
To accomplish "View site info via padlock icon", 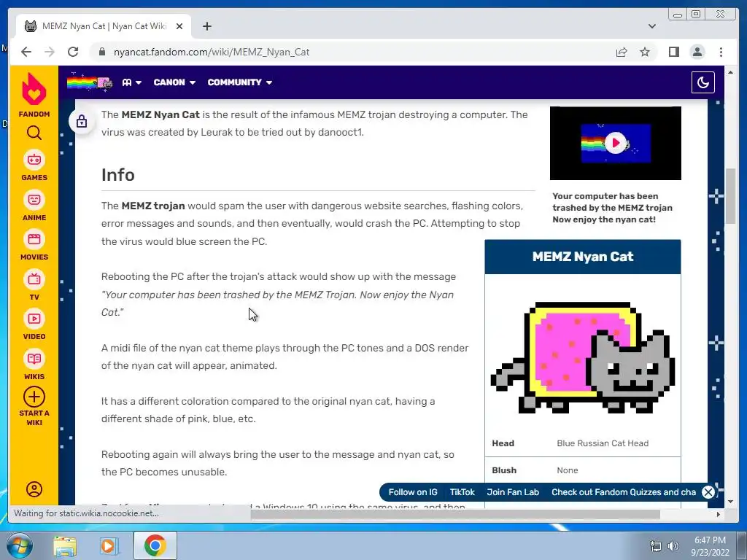I will 102,52.
